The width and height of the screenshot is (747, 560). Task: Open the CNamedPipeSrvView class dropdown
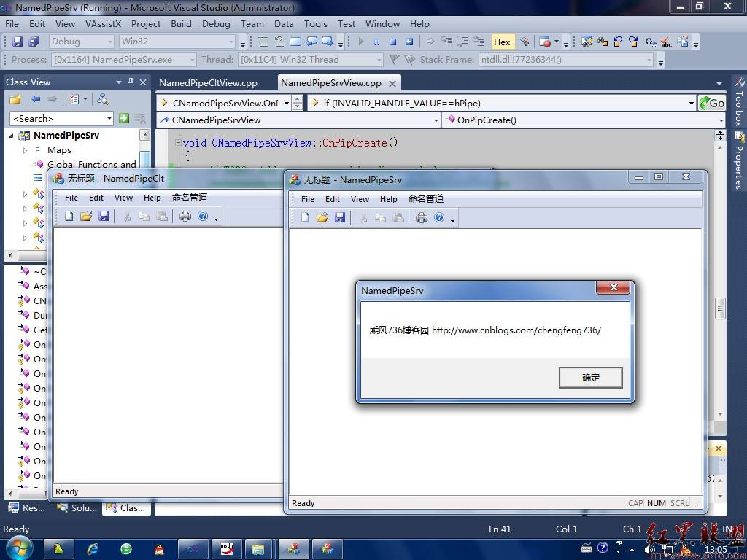pyautogui.click(x=436, y=120)
